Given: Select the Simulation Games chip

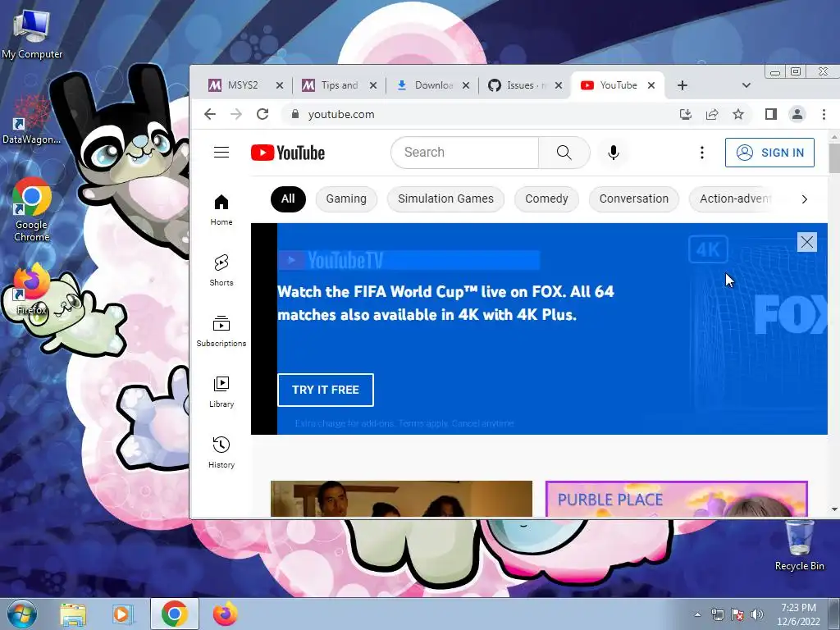Looking at the screenshot, I should click(x=445, y=199).
